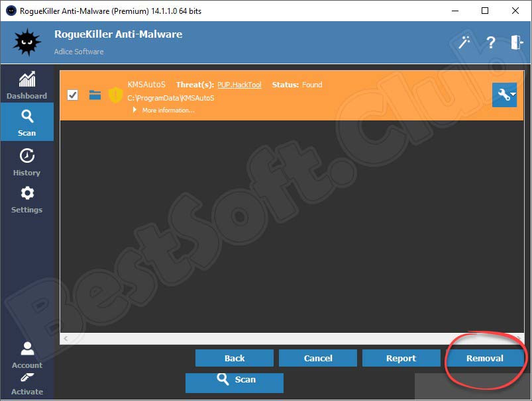The width and height of the screenshot is (532, 401).
Task: Uncheck the KMSAutoS detection checkbox
Action: [73, 95]
